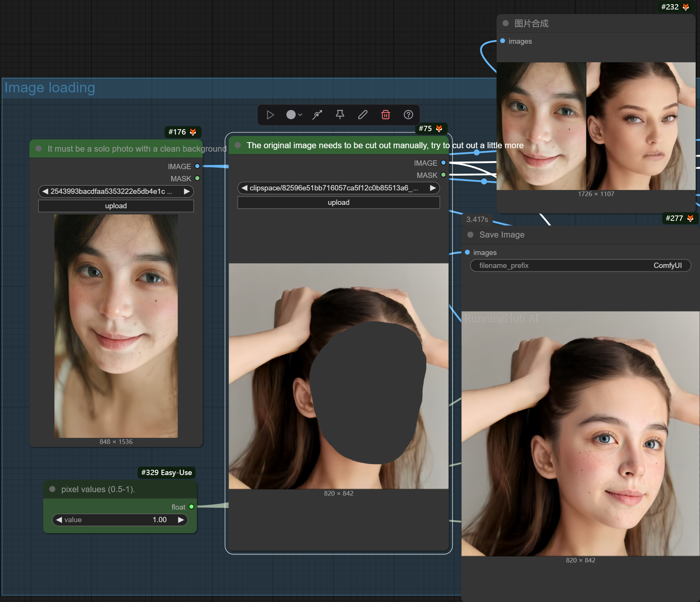
Task: Delete node using red trash icon
Action: (386, 115)
